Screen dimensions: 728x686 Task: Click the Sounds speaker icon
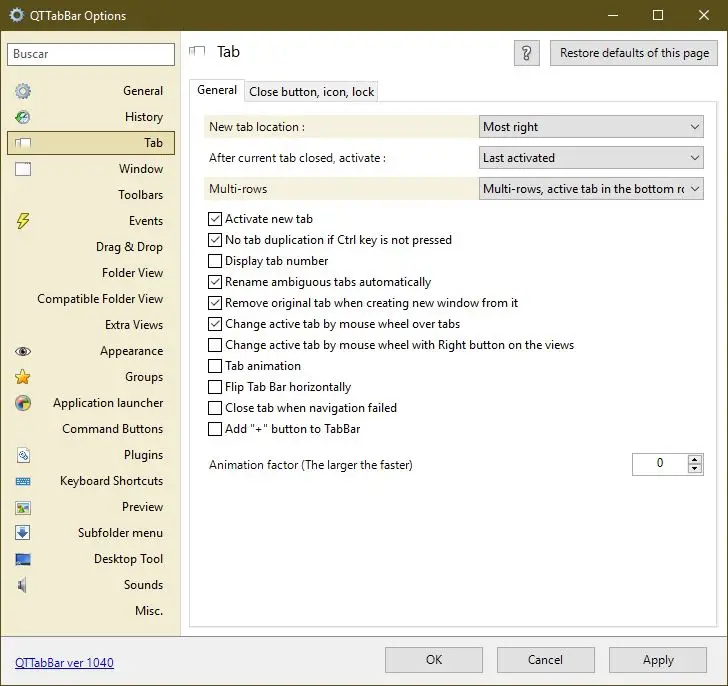point(23,585)
